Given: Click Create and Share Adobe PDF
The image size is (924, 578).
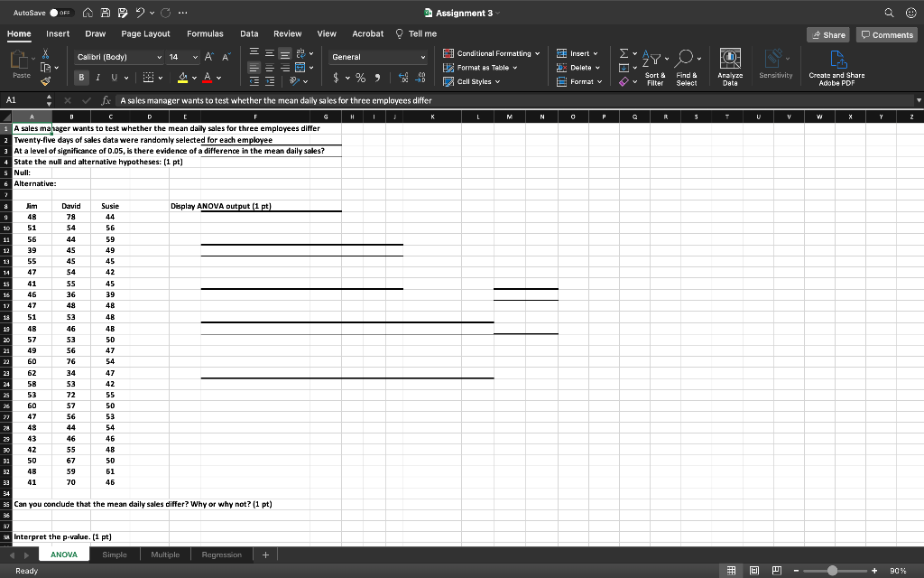Looking at the screenshot, I should (x=836, y=61).
